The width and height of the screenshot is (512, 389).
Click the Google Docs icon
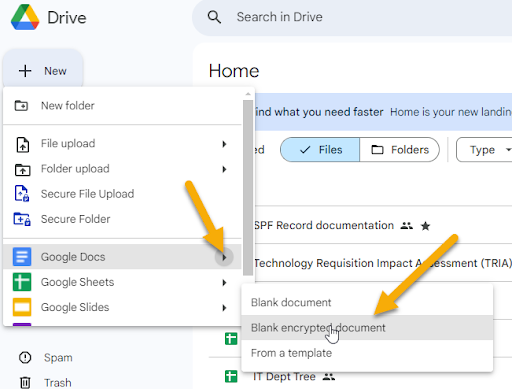22,257
